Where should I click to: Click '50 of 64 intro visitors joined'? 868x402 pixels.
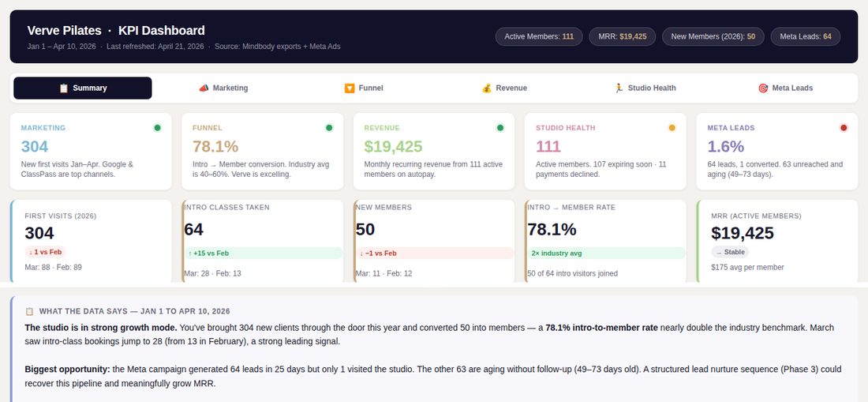point(572,273)
